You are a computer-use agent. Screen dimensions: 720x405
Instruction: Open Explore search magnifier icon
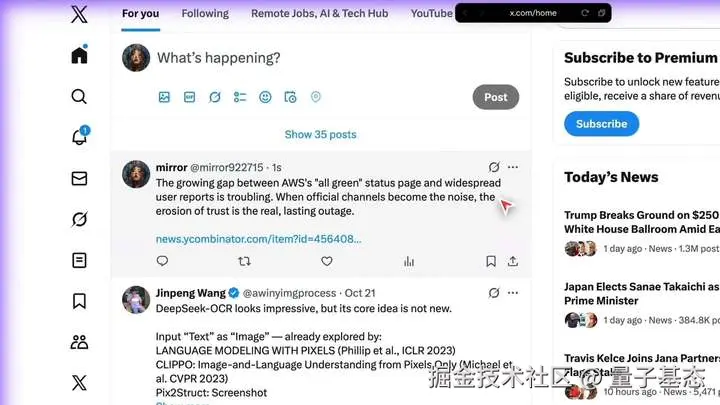pyautogui.click(x=79, y=96)
